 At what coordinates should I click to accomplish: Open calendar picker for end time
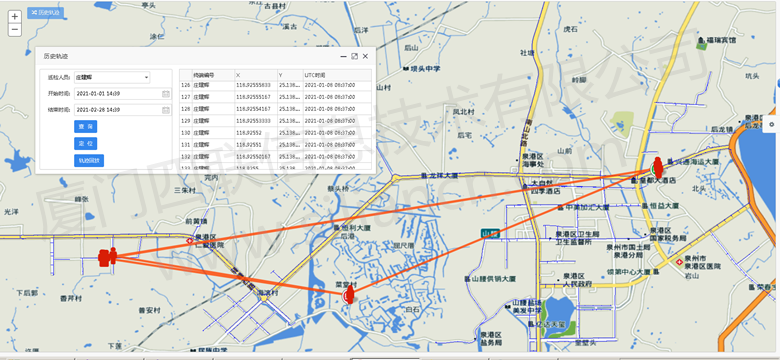pos(166,110)
